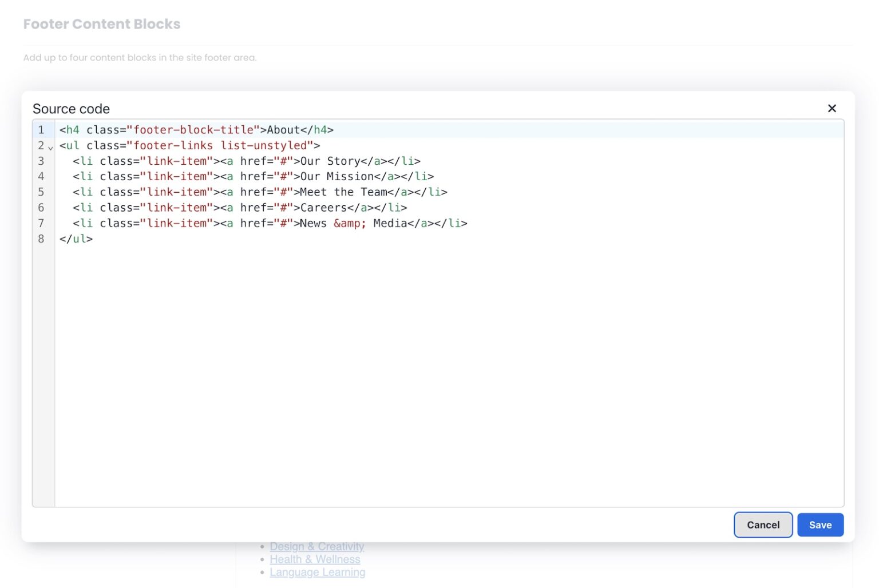Click line number 8 in the gutter
The height and width of the screenshot is (588, 879).
[41, 239]
